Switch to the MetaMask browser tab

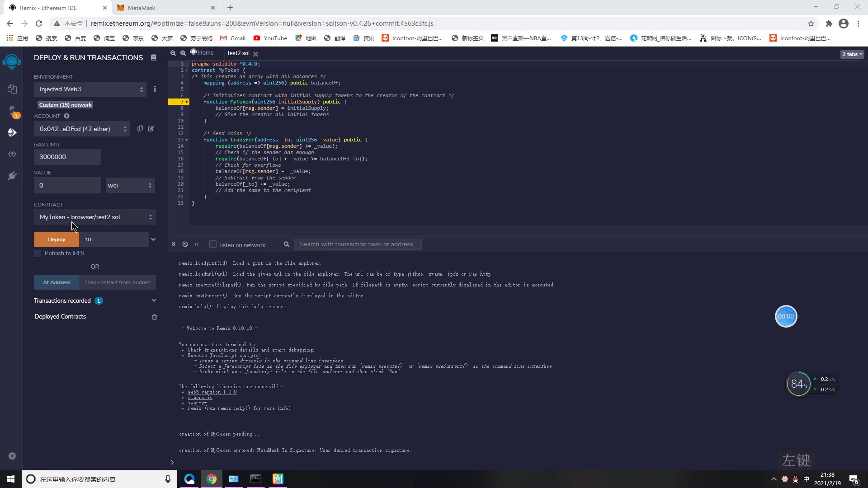coord(165,8)
